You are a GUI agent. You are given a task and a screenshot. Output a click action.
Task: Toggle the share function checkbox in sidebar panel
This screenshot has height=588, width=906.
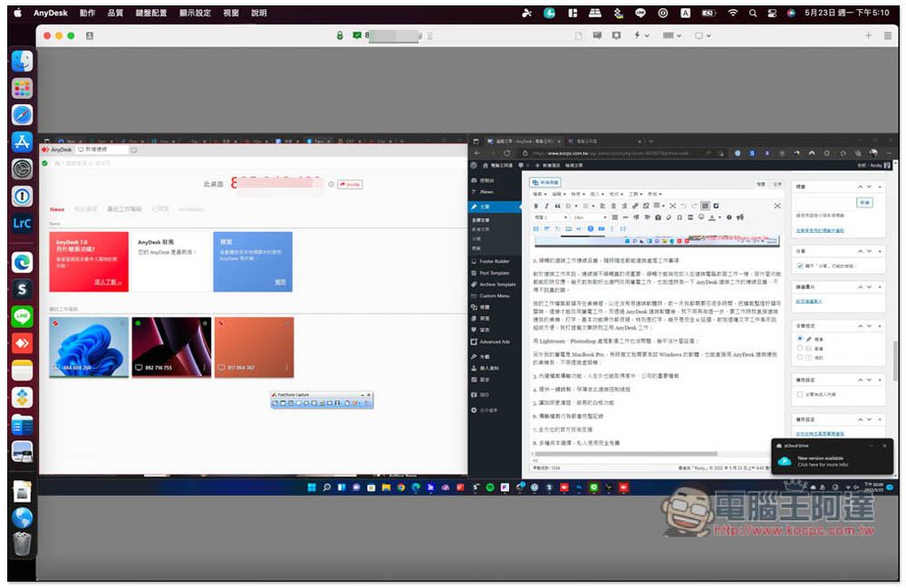tap(800, 265)
